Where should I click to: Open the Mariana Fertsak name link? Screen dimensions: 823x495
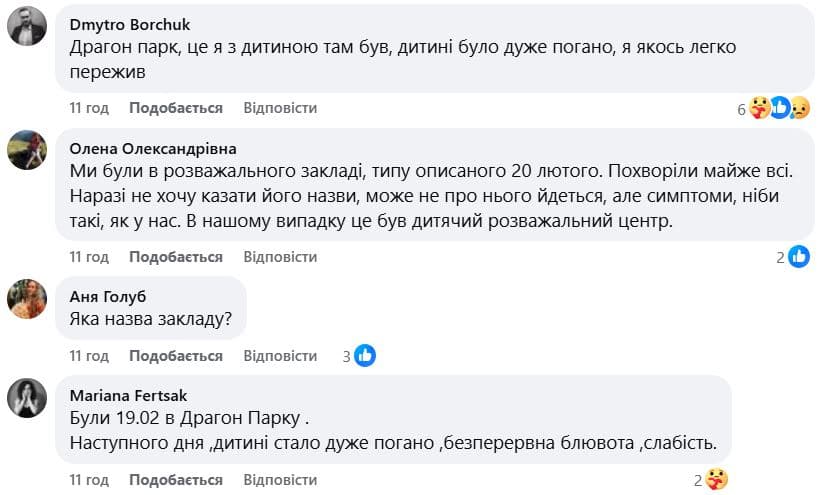point(126,395)
